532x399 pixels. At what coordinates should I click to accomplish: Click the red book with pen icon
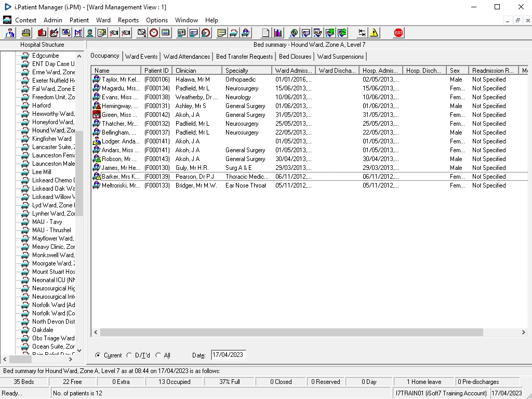(x=54, y=33)
